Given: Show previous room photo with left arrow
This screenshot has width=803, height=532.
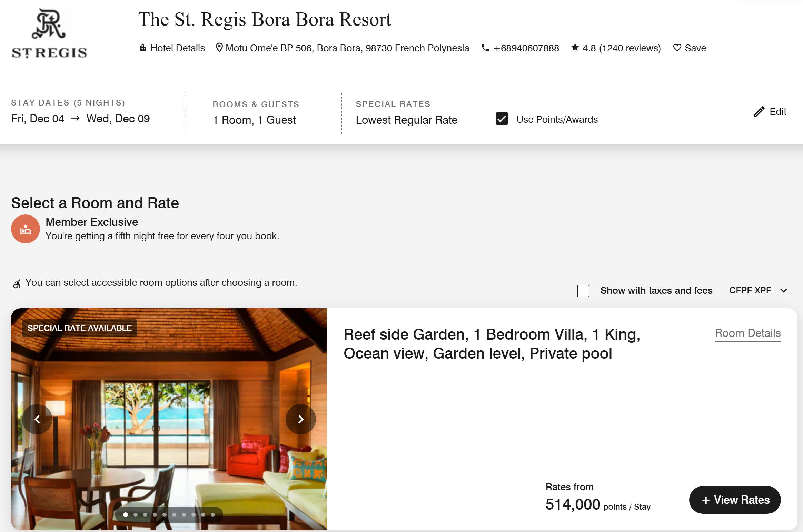Looking at the screenshot, I should point(37,419).
